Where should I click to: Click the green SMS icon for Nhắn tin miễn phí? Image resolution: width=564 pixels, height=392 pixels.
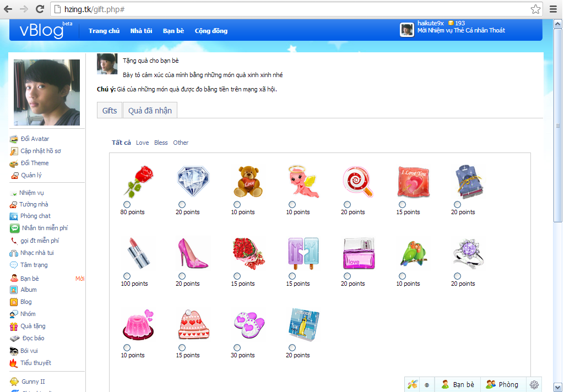coord(15,228)
